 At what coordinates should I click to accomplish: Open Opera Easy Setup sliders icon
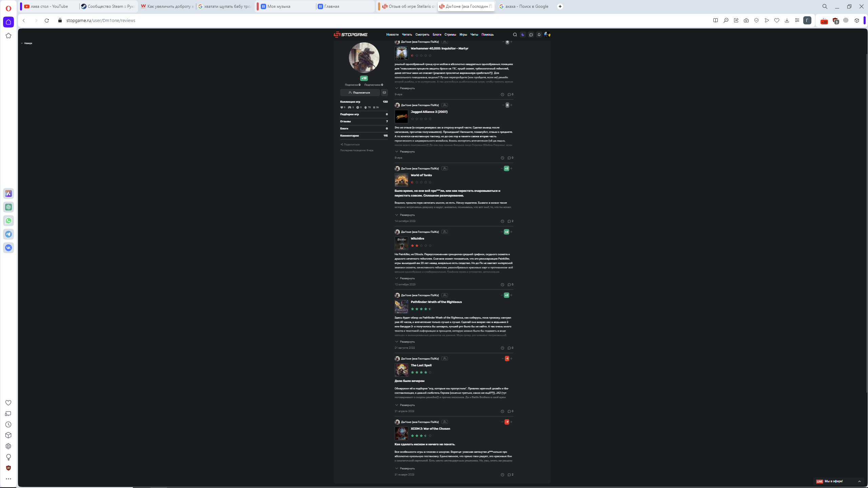coord(797,20)
